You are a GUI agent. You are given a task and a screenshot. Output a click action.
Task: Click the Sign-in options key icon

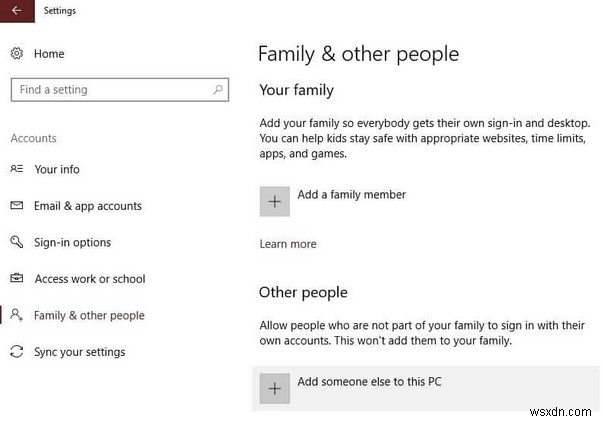16,243
